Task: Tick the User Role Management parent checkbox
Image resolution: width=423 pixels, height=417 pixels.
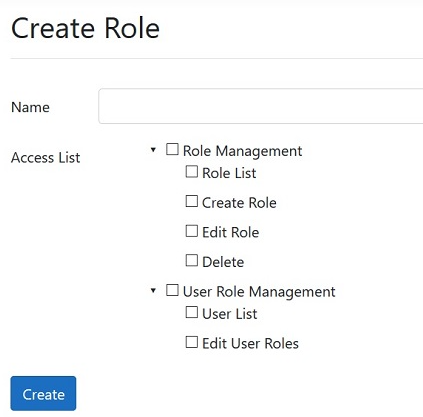Action: coord(172,290)
